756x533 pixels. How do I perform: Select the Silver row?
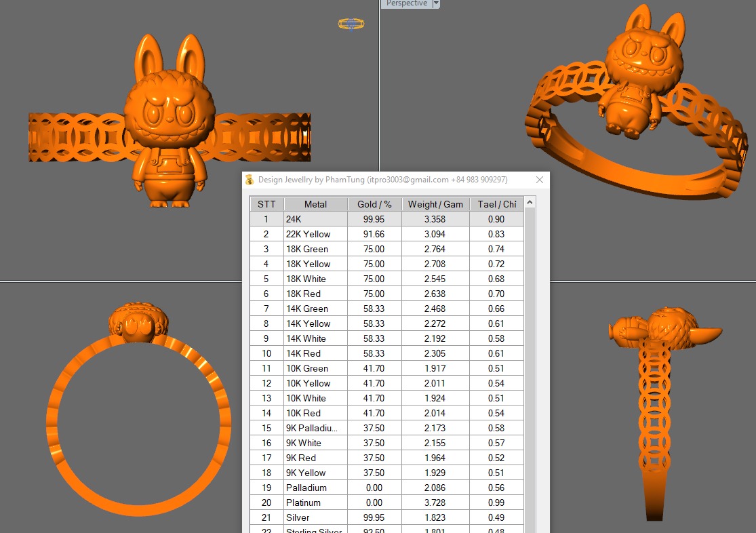[386, 518]
